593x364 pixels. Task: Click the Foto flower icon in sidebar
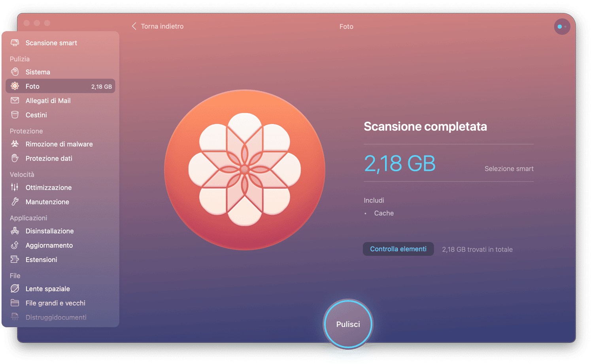click(x=15, y=86)
